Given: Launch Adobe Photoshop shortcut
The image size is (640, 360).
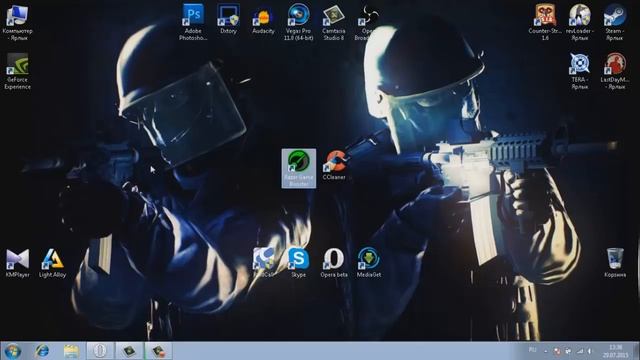Looking at the screenshot, I should coord(193,22).
